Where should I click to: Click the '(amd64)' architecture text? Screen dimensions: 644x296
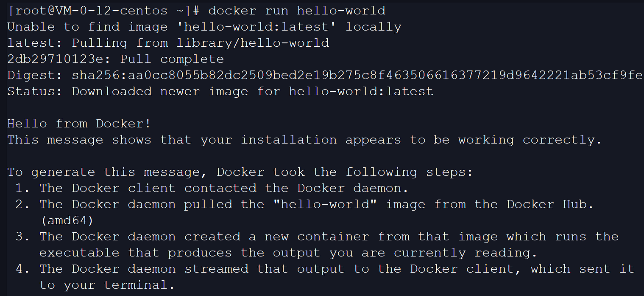pos(67,220)
